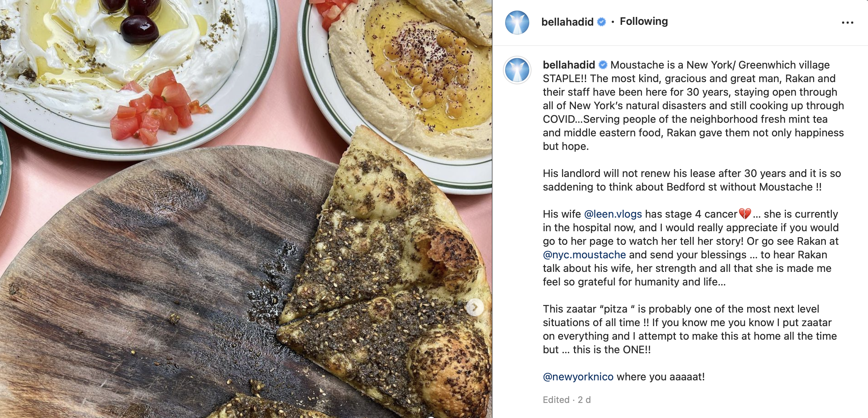
Task: Open bellahadid username at caption start
Action: (568, 65)
